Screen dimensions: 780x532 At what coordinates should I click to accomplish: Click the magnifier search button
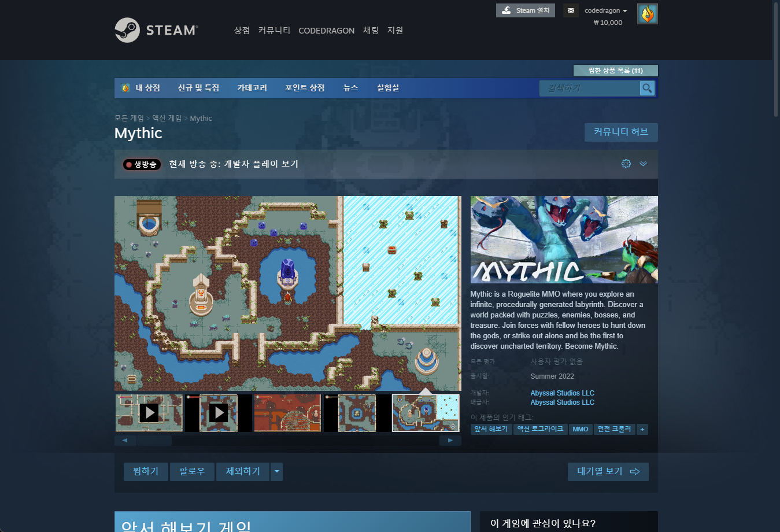tap(647, 88)
